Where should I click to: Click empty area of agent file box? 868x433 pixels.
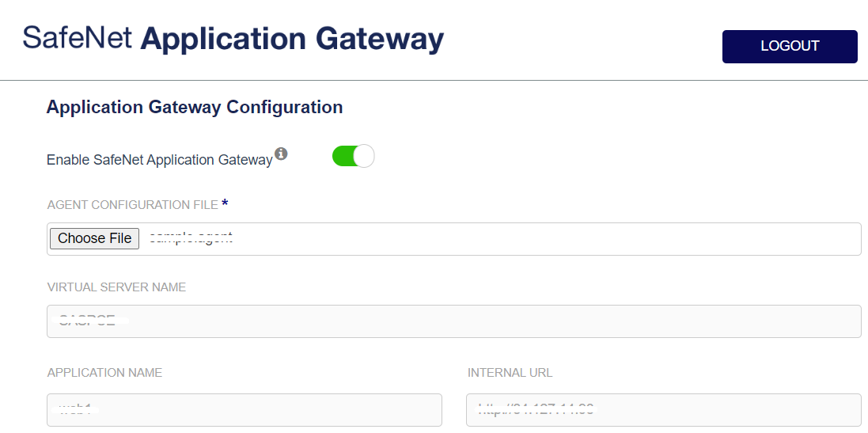click(554, 239)
